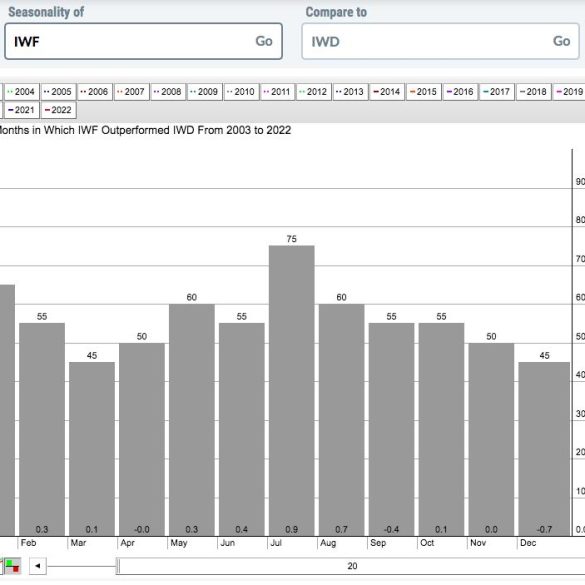
Task: Click the September bar labeled 55
Action: (x=392, y=429)
